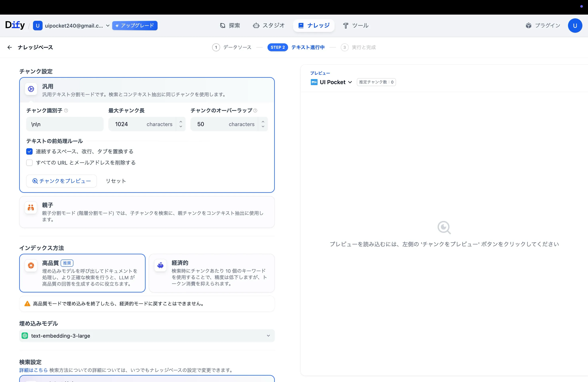The image size is (588, 382).
Task: Click the ツール hammer icon
Action: click(x=346, y=26)
